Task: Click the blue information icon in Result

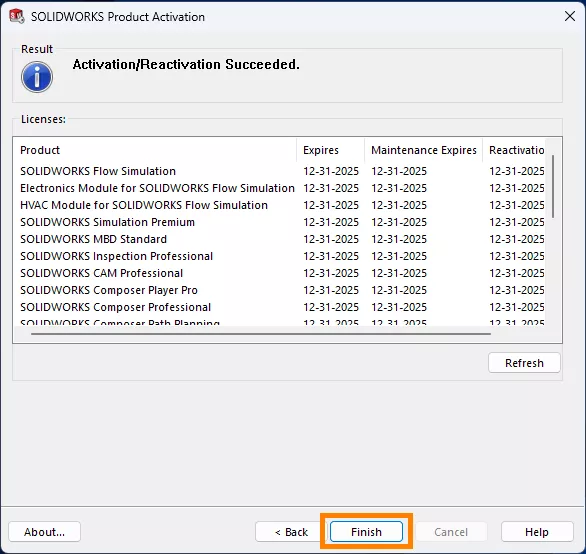Action: (x=37, y=77)
